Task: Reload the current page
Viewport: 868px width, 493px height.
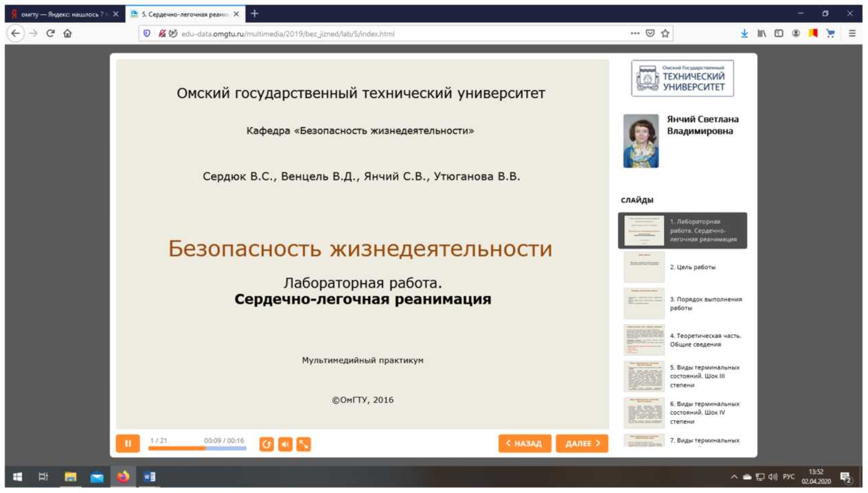Action: pyautogui.click(x=50, y=33)
